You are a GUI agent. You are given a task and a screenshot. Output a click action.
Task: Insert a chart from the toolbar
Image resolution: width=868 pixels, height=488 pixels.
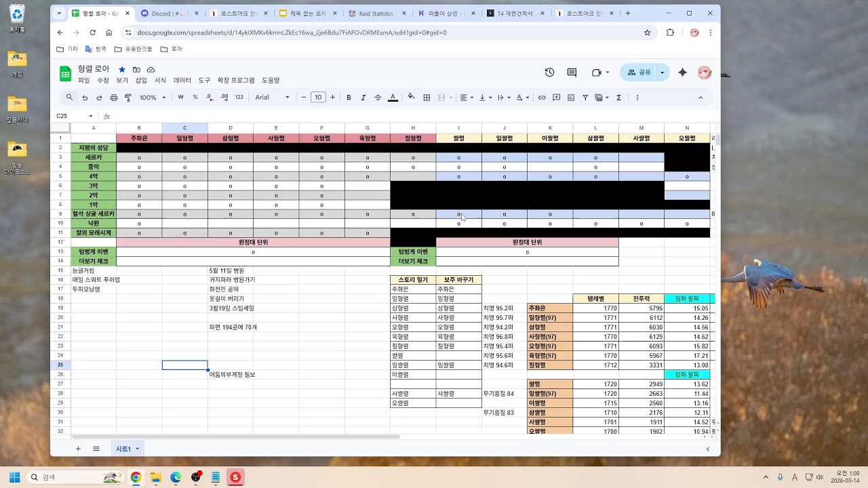tap(571, 98)
